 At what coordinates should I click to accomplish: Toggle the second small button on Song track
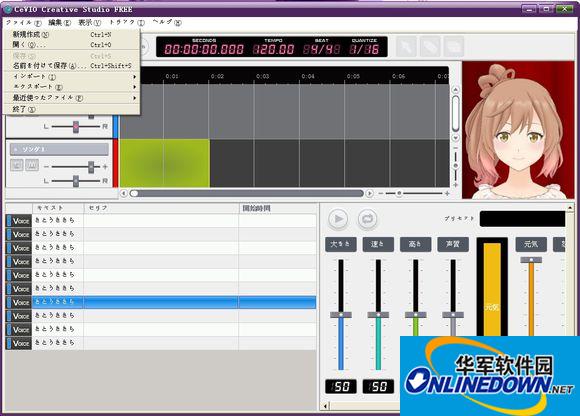pos(32,165)
